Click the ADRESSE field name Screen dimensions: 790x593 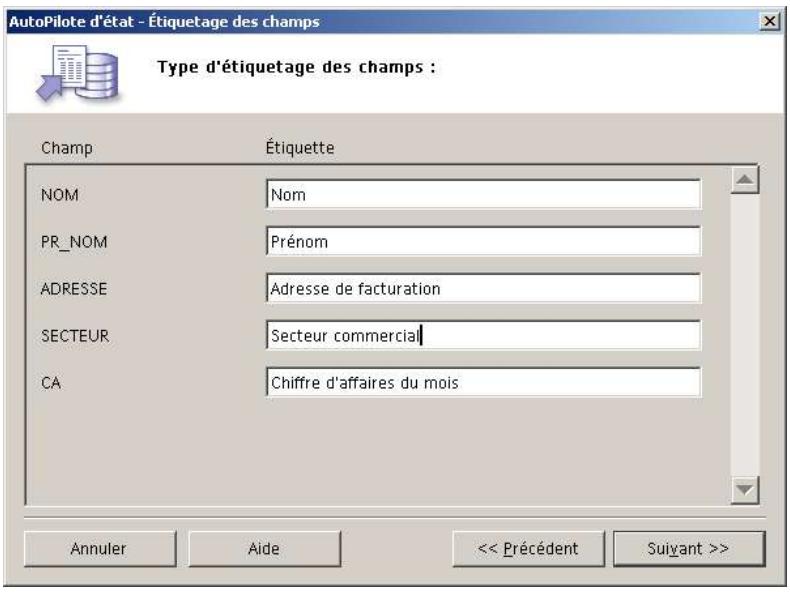click(x=74, y=289)
